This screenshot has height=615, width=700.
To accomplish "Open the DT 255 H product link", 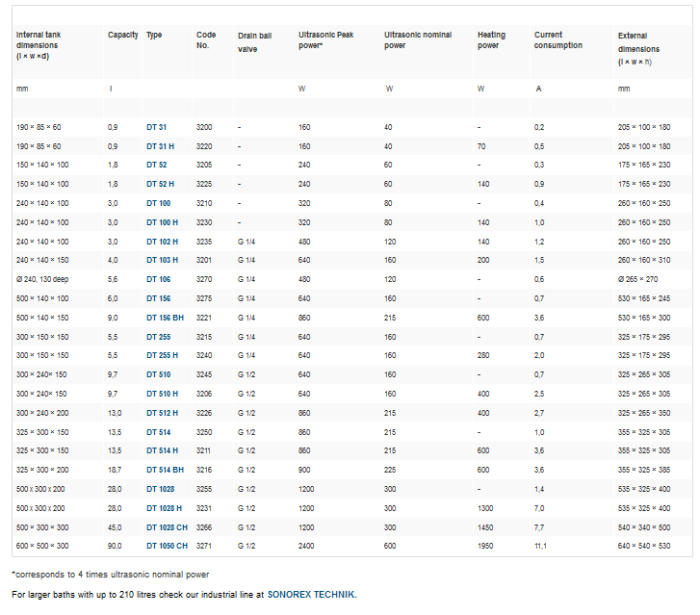I will [x=162, y=355].
